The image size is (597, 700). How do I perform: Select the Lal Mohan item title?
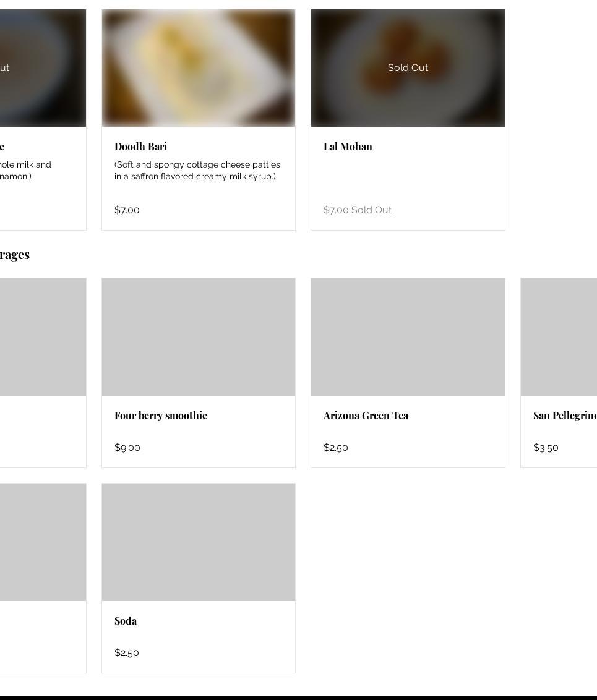click(348, 147)
